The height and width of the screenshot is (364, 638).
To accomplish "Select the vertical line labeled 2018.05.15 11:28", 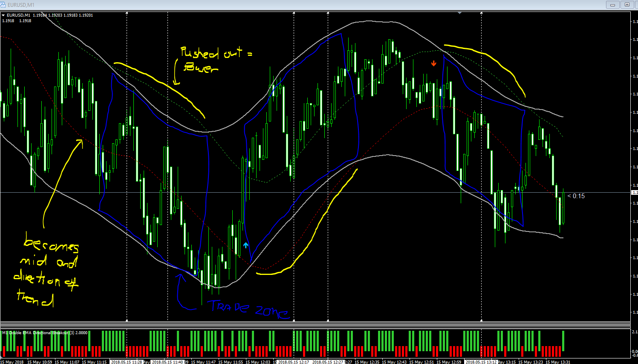I will pyautogui.click(x=127, y=166).
